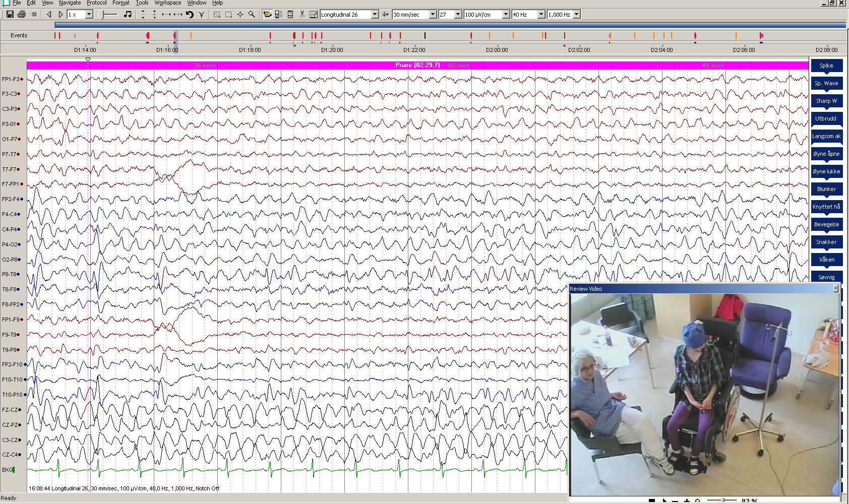Click the document page icon in toolbar
The height and width of the screenshot is (504, 849).
290,15
